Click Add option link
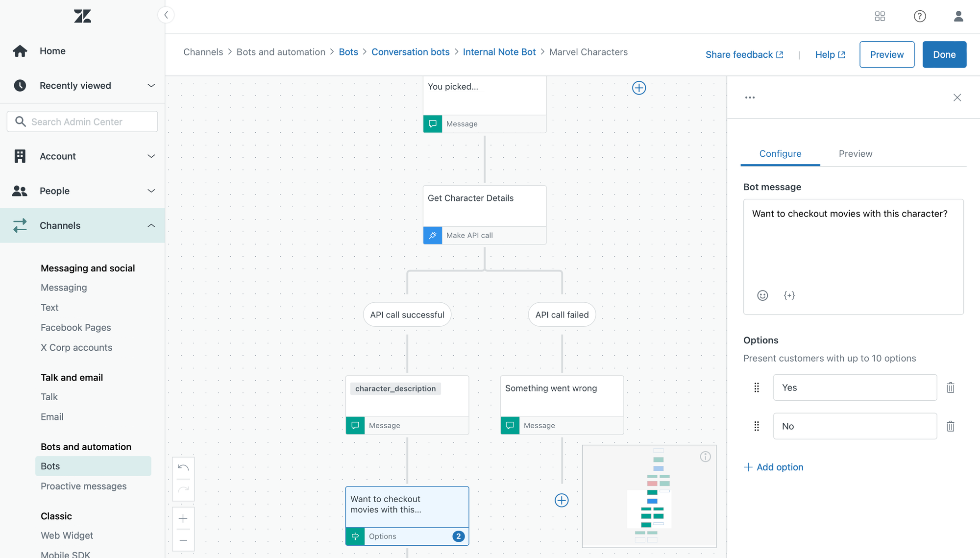Image resolution: width=980 pixels, height=558 pixels. pos(774,467)
